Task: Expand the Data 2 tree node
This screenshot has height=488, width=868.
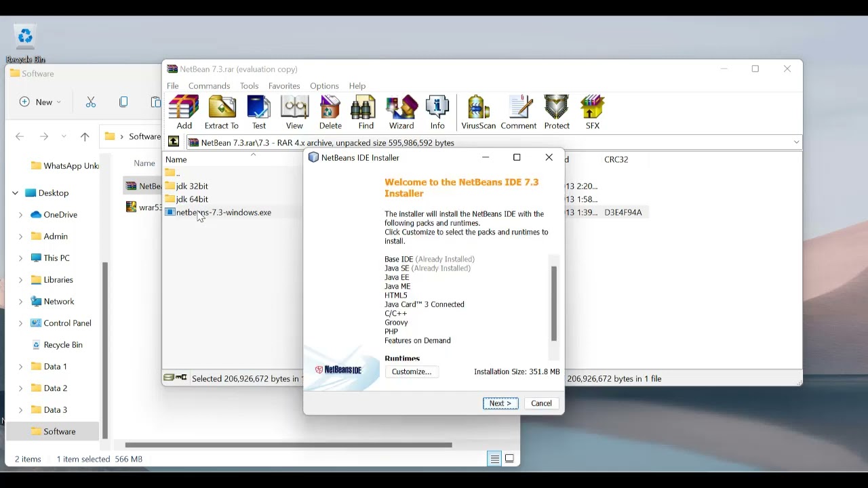Action: [20, 388]
